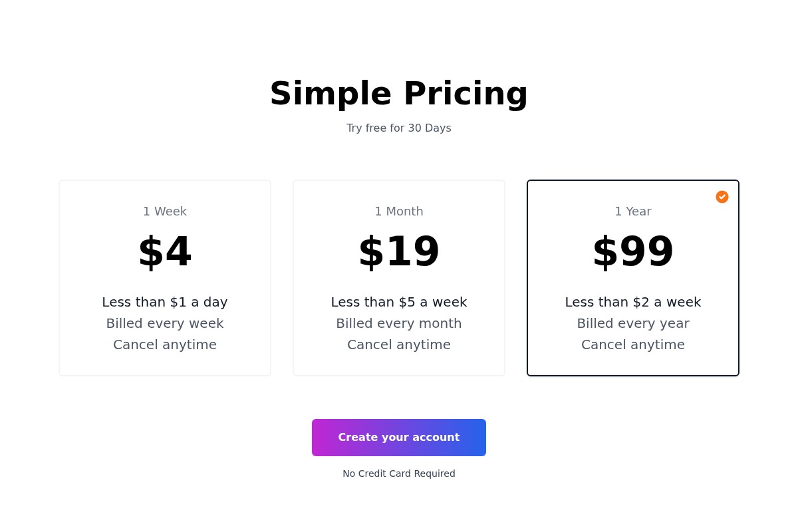
Task: Click the $99 price on the yearly plan
Action: tap(633, 251)
